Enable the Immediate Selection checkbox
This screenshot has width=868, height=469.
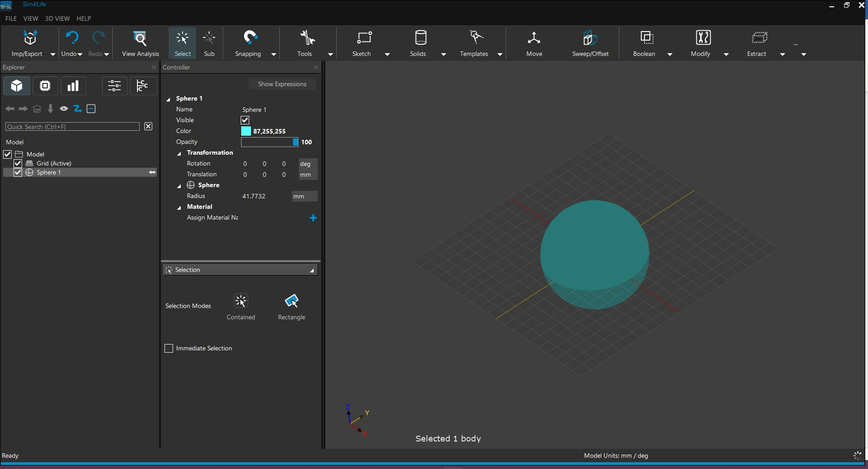point(169,349)
